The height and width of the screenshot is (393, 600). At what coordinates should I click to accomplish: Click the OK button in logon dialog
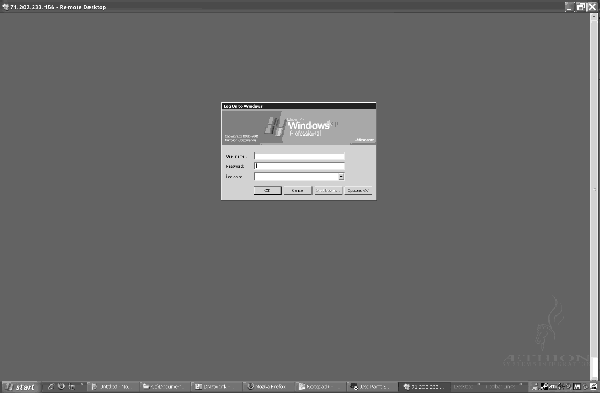click(x=267, y=190)
